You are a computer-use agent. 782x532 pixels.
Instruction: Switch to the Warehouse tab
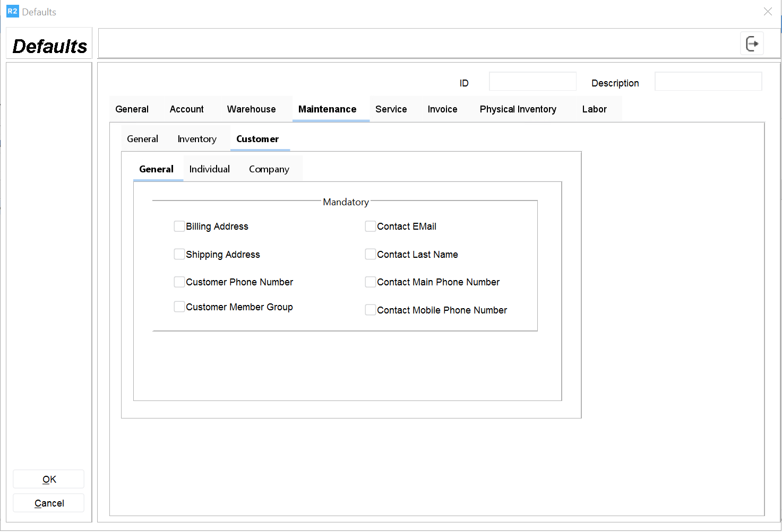coord(251,109)
